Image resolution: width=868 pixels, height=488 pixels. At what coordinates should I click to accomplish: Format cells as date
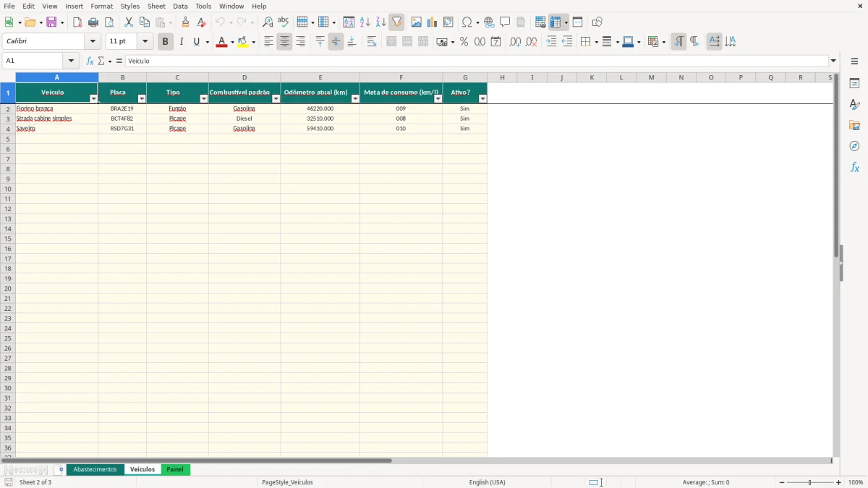[x=495, y=42]
